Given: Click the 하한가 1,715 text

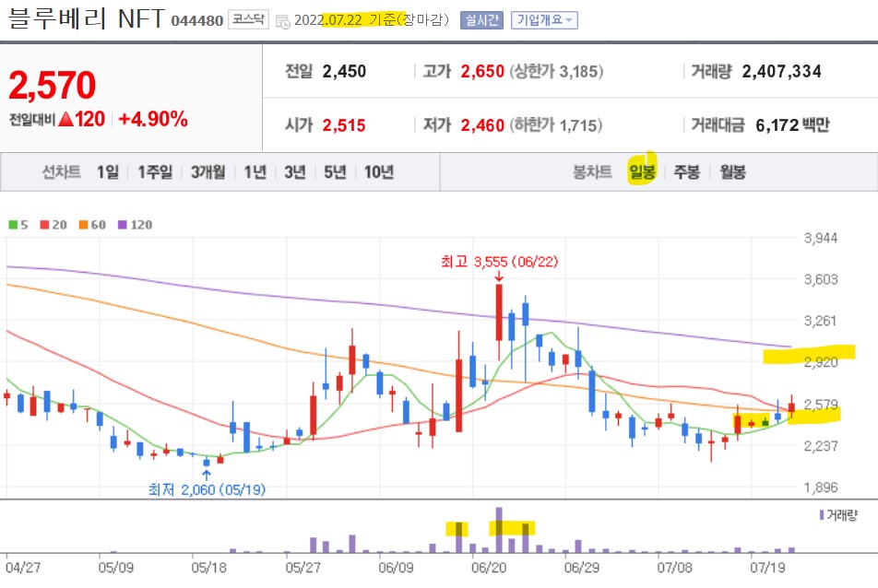Looking at the screenshot, I should [x=556, y=125].
